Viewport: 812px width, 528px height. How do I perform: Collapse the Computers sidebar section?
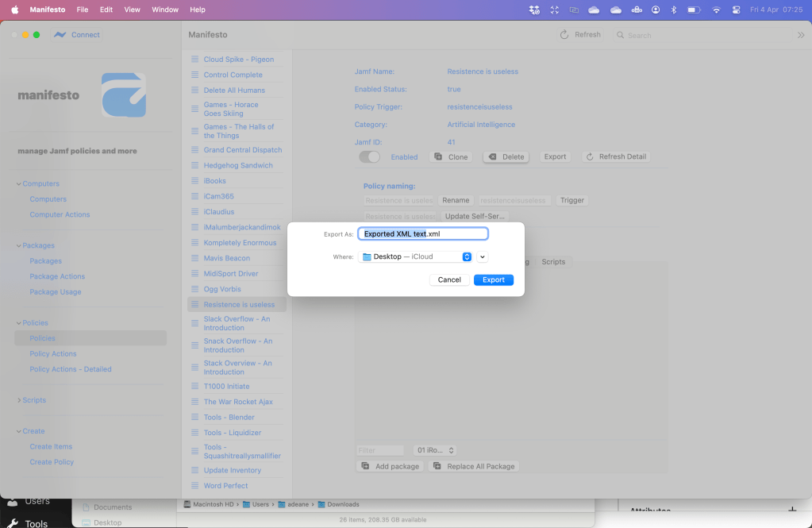[19, 183]
